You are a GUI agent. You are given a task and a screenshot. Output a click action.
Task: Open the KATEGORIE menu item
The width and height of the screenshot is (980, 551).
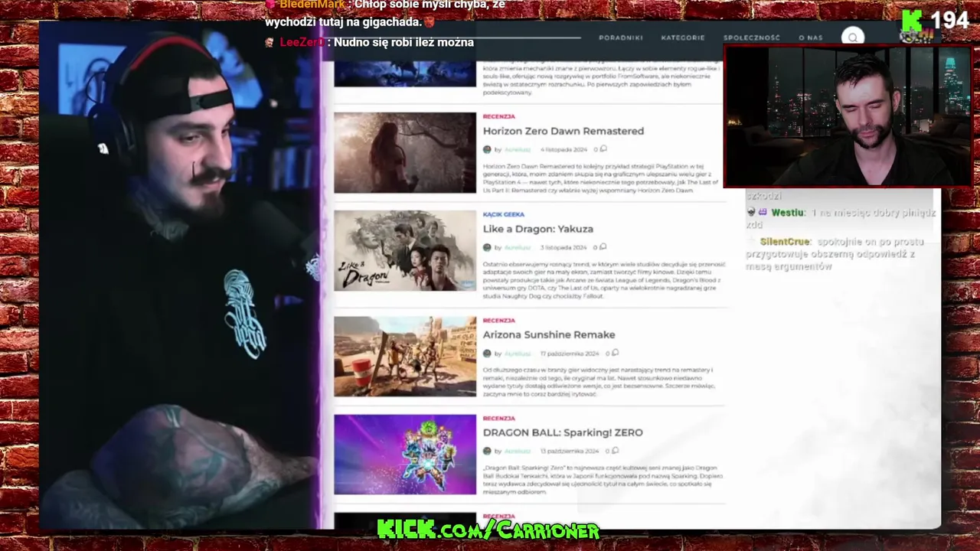coord(683,37)
